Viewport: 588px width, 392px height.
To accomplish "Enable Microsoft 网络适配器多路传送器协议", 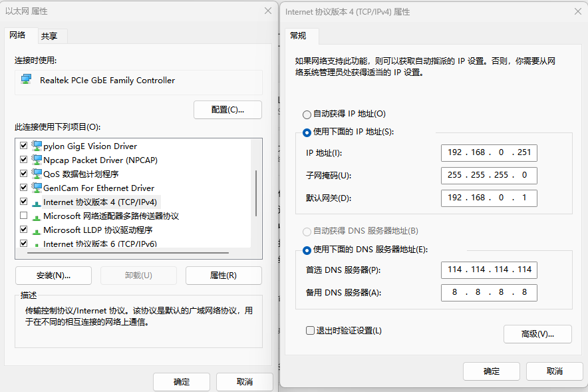I will coord(23,215).
